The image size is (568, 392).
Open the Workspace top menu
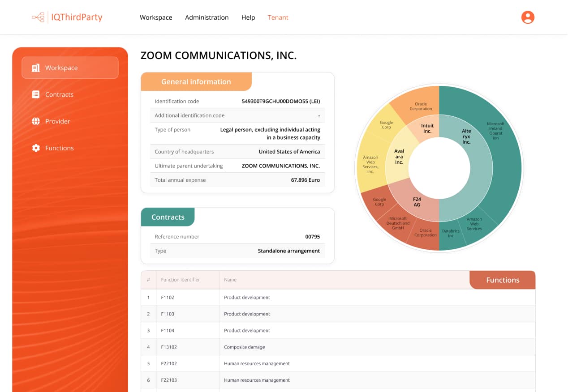click(x=156, y=17)
